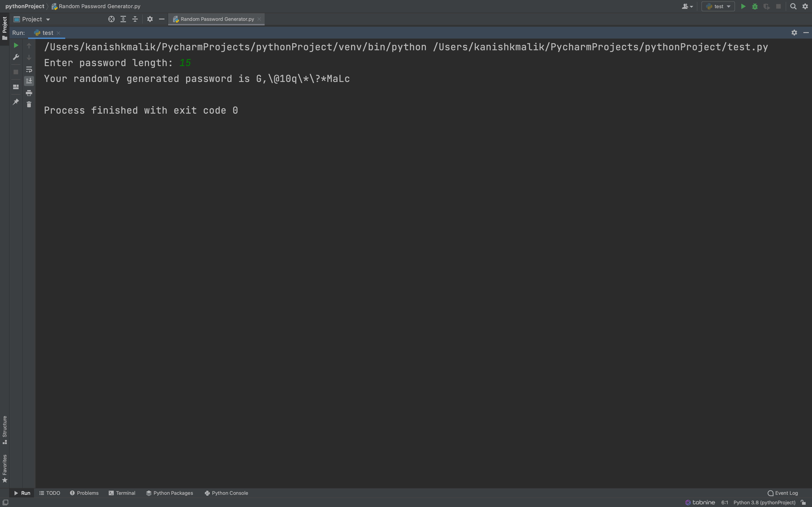Open the Python Console tab

[226, 493]
